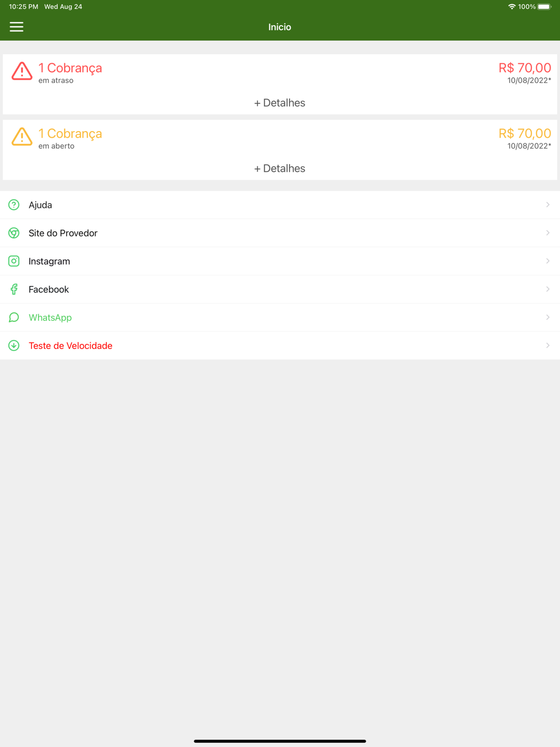This screenshot has height=747, width=560.
Task: Click the Teste de Velocidade download icon
Action: [x=14, y=346]
